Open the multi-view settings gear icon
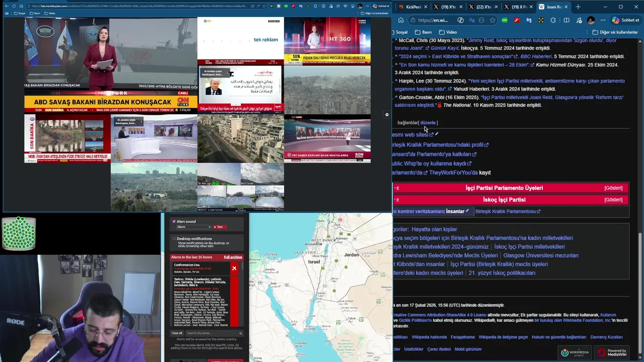Image resolution: width=644 pixels, height=362 pixels. coord(387,115)
